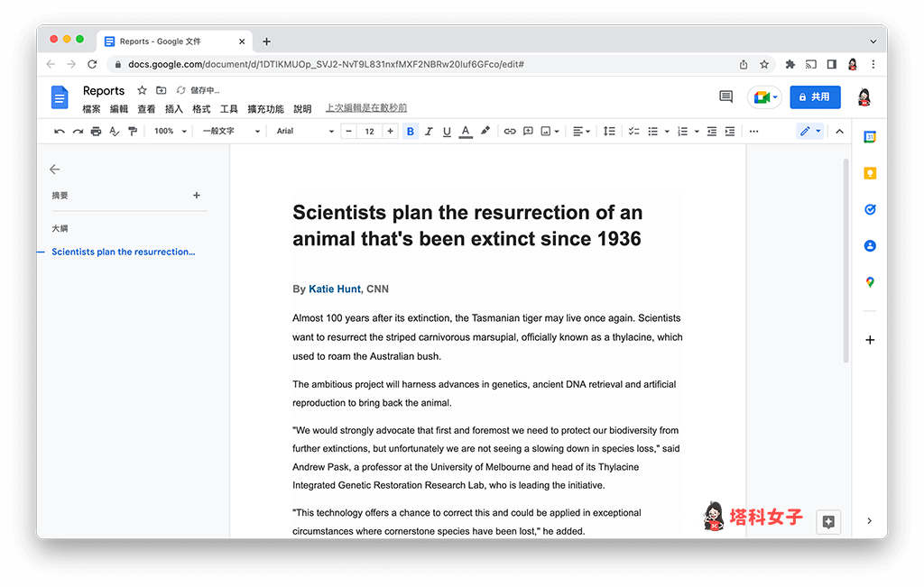
Task: Toggle italic formatting
Action: click(429, 132)
